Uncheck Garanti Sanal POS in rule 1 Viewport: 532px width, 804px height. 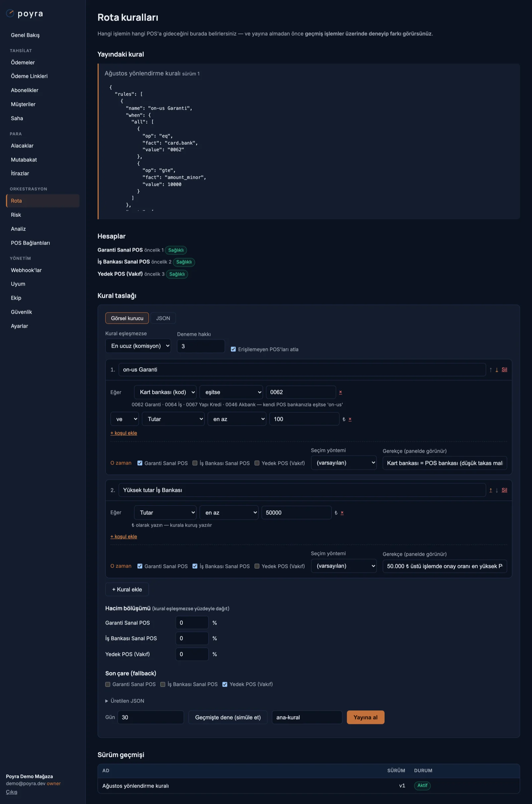[x=140, y=463]
